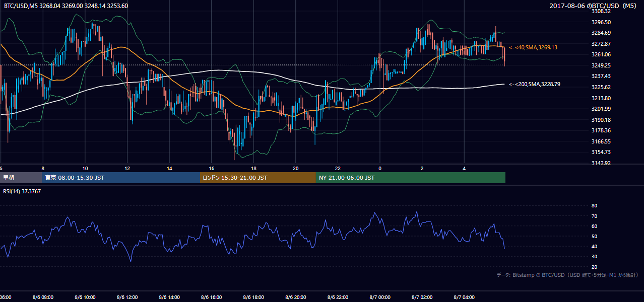Click the 8/6 08:00 bottom time label
Image resolution: width=644 pixels, height=302 pixels.
pyautogui.click(x=43, y=297)
